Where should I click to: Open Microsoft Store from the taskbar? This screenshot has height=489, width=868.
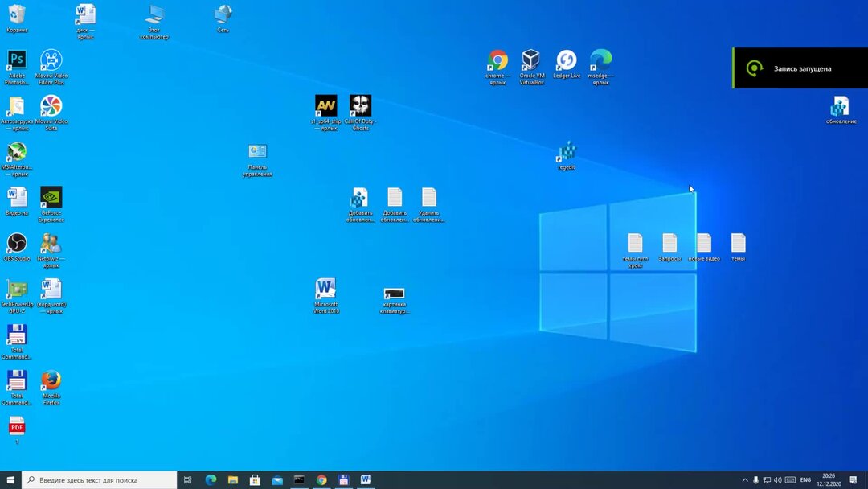pos(256,479)
